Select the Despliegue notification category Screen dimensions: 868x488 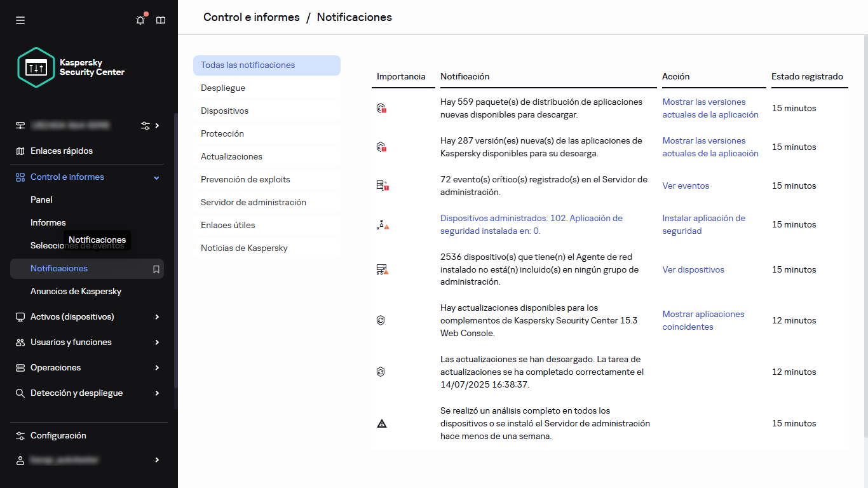tap(223, 88)
